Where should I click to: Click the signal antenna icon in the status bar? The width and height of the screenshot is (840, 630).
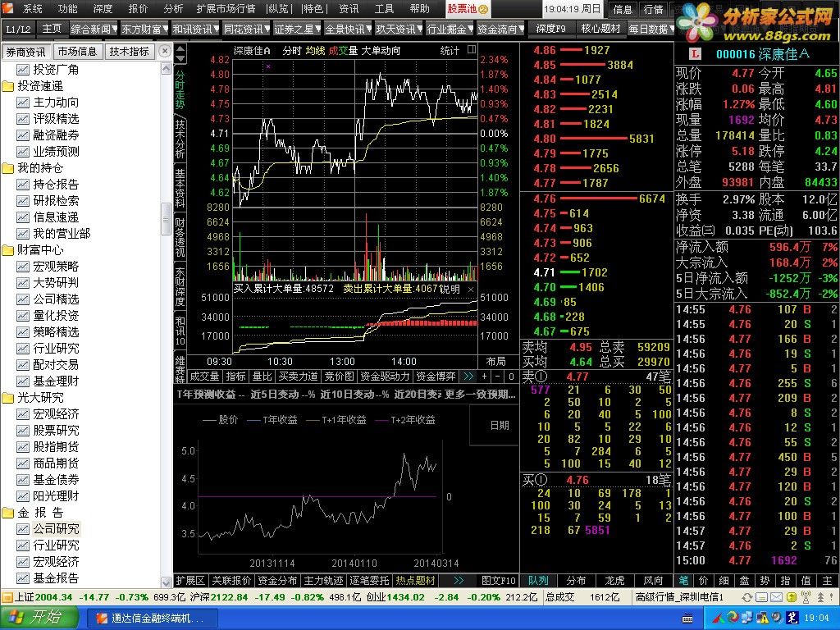[x=806, y=597]
